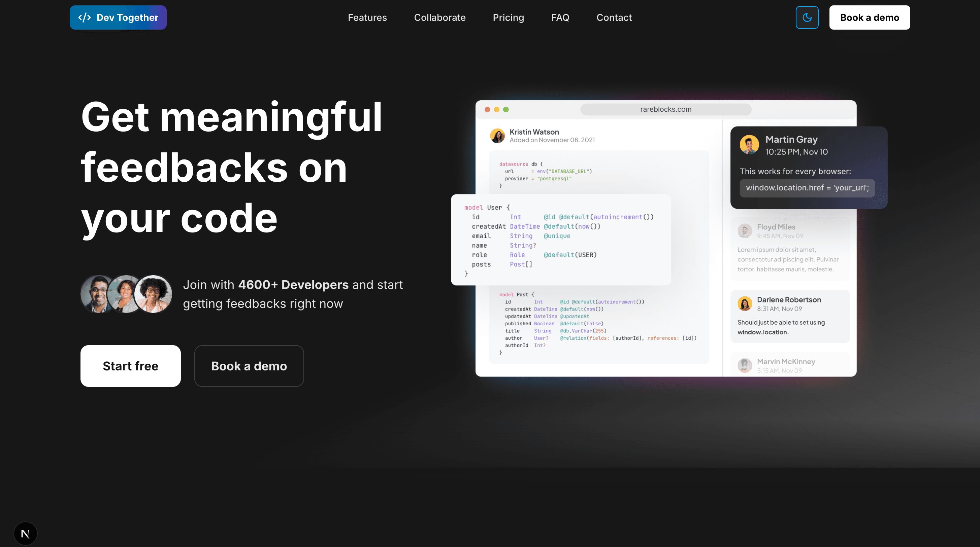
Task: Click the red mockup window dot
Action: point(487,109)
